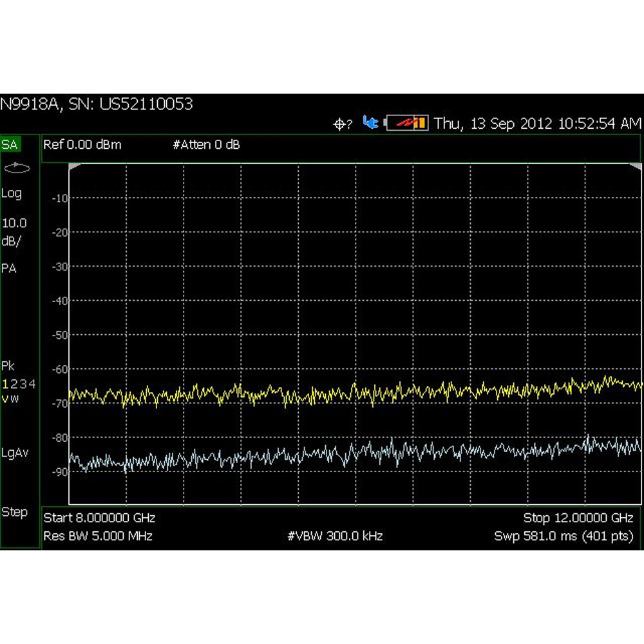The height and width of the screenshot is (644, 644).
Task: Click the top-left gray corner marker on graph
Action: click(x=73, y=167)
